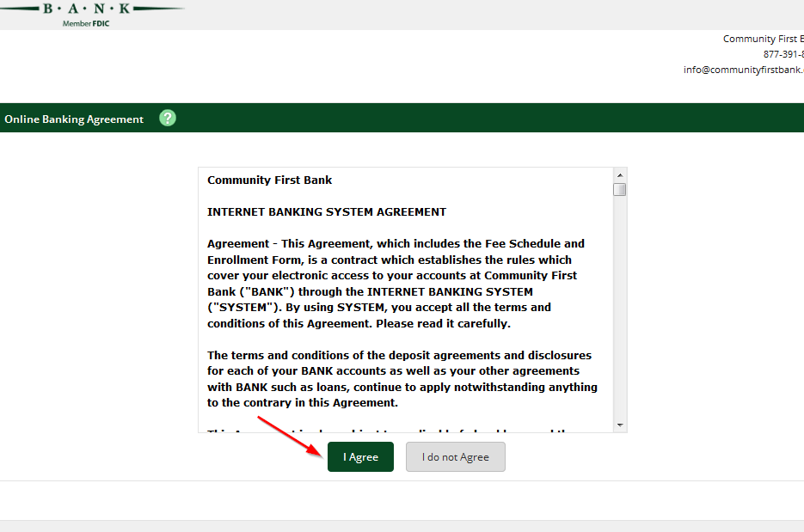The width and height of the screenshot is (804, 532).
Task: Click the paragraph starting 'The terms and conditions'
Action: (x=402, y=379)
